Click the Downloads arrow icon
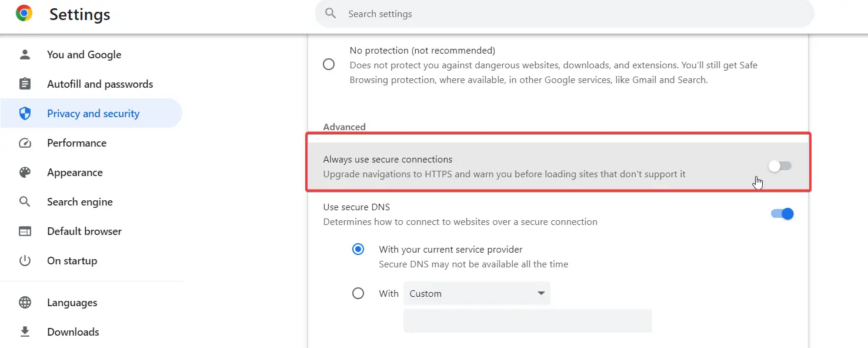The image size is (868, 348). 25,332
